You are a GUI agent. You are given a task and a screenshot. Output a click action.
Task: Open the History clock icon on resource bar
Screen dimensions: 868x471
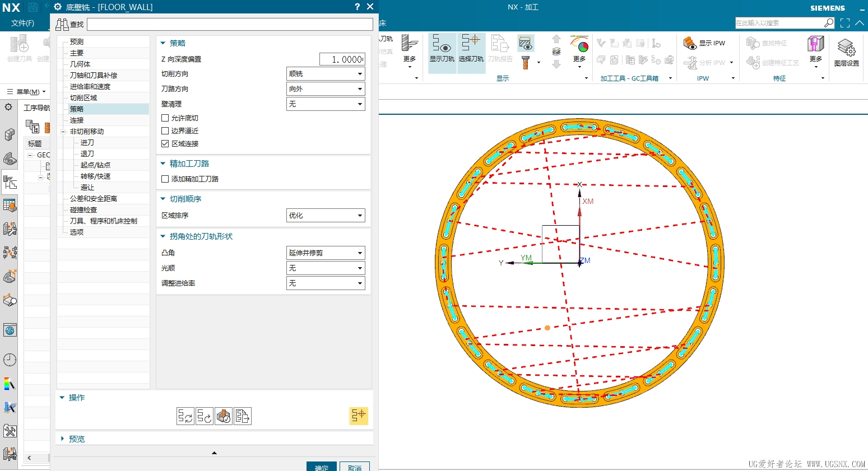10,360
